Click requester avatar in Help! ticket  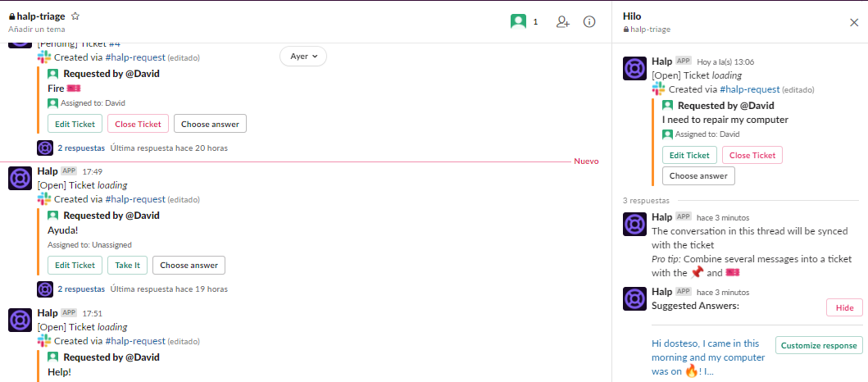point(52,357)
